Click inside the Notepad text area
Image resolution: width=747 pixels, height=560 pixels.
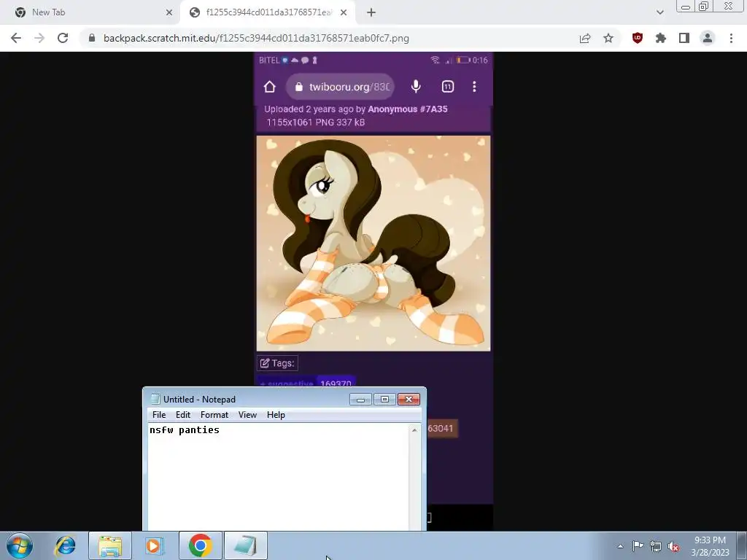point(278,476)
